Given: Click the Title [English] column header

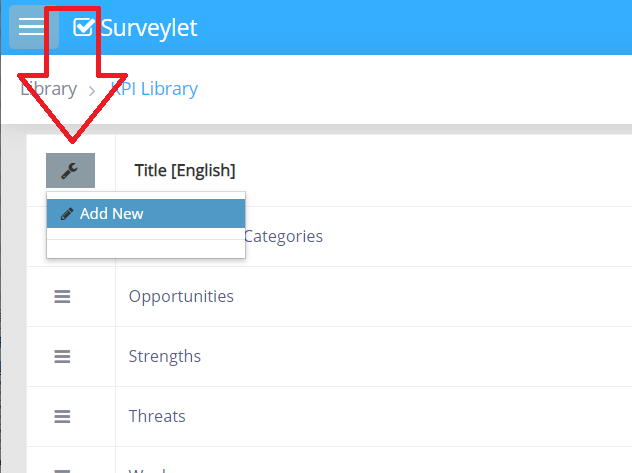Looking at the screenshot, I should click(185, 170).
